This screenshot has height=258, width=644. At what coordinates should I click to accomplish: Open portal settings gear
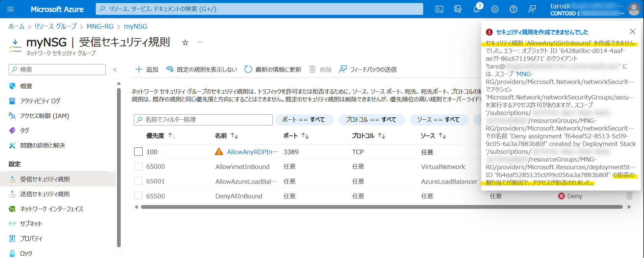coord(495,9)
